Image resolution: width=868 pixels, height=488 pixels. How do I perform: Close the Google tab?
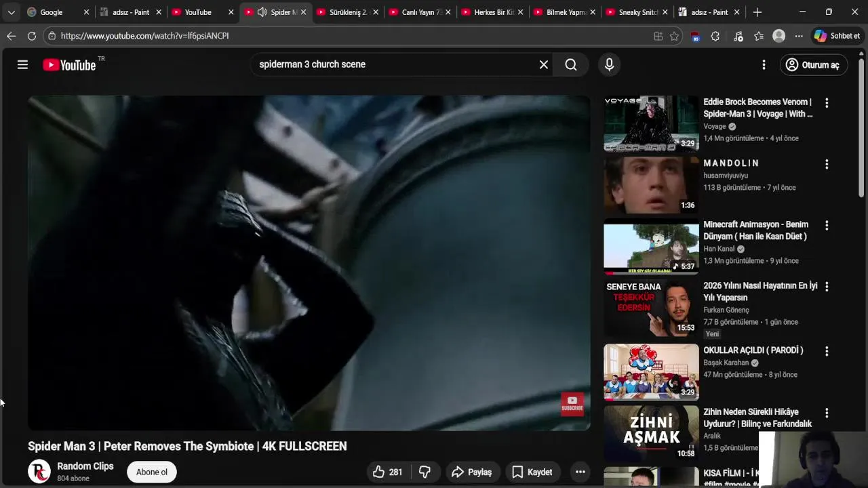pos(86,12)
